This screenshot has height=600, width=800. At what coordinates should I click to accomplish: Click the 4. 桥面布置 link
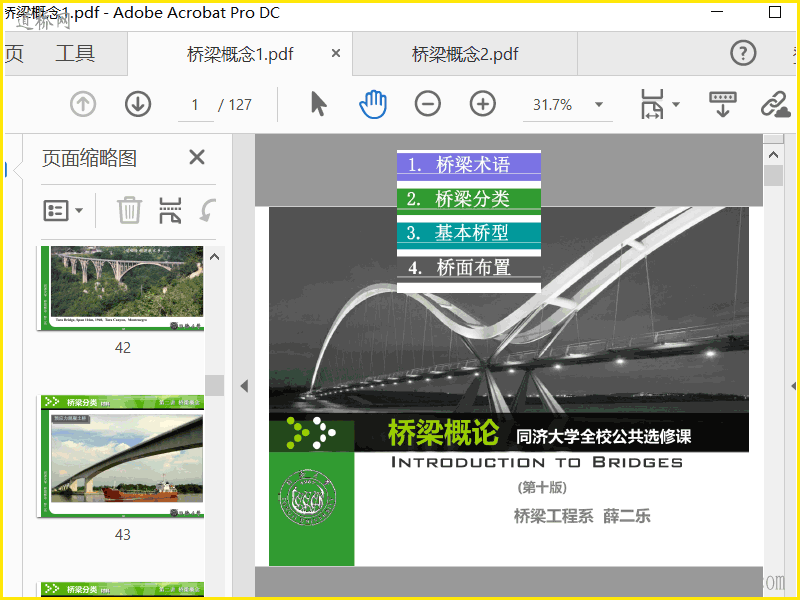point(468,267)
